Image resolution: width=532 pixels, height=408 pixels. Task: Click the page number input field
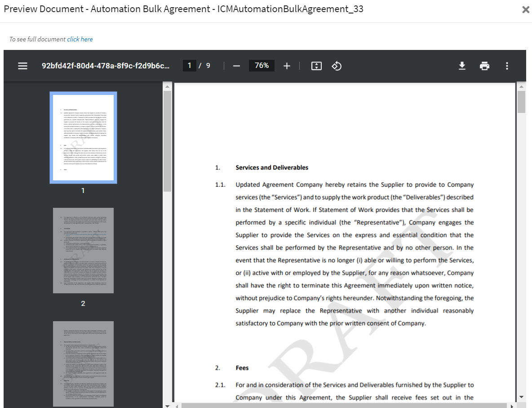click(190, 66)
